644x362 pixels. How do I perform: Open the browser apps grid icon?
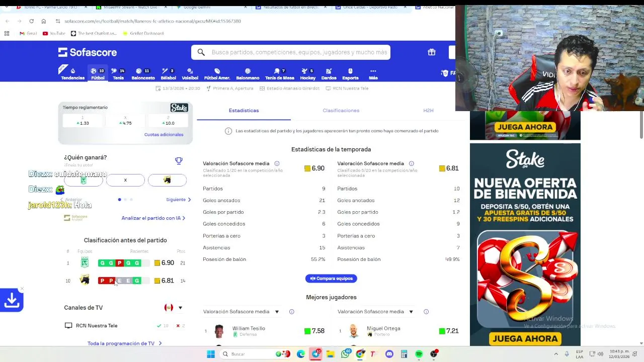click(7, 33)
